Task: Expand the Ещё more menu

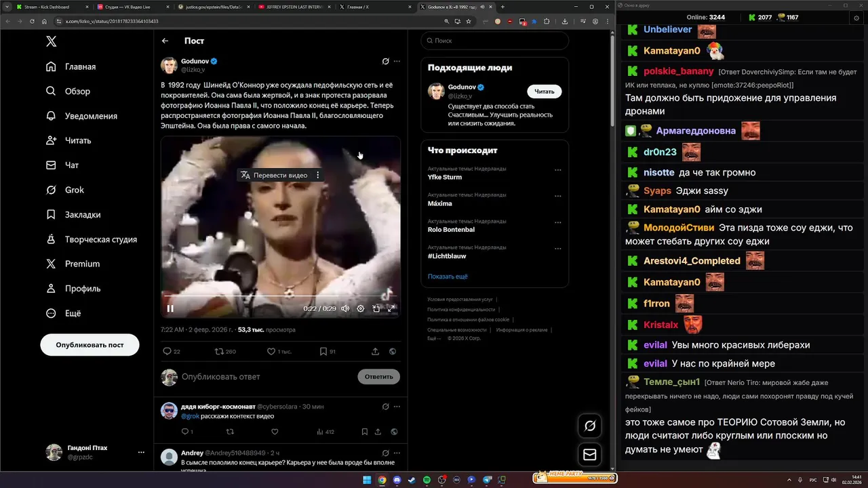Action: (63, 313)
